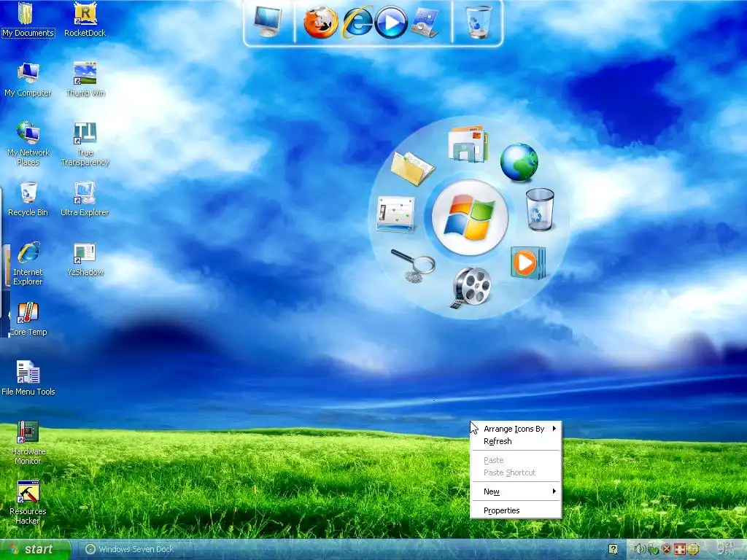Open the Recycle Bin in top dock

click(x=479, y=22)
